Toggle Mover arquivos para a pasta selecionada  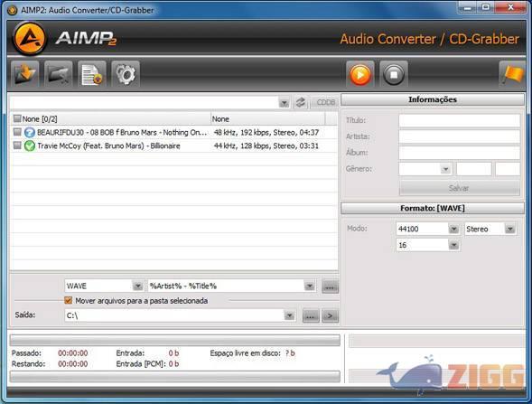(x=69, y=300)
